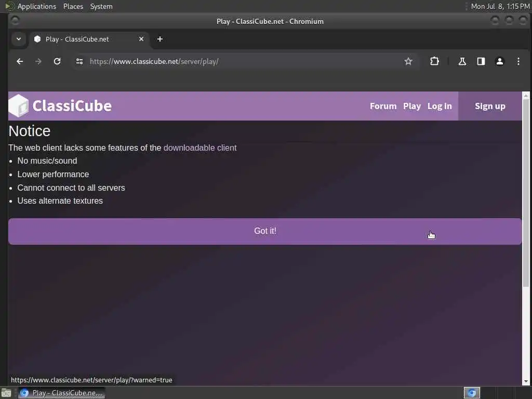The height and width of the screenshot is (399, 532).
Task: Open the Applications menu
Action: coord(37,6)
